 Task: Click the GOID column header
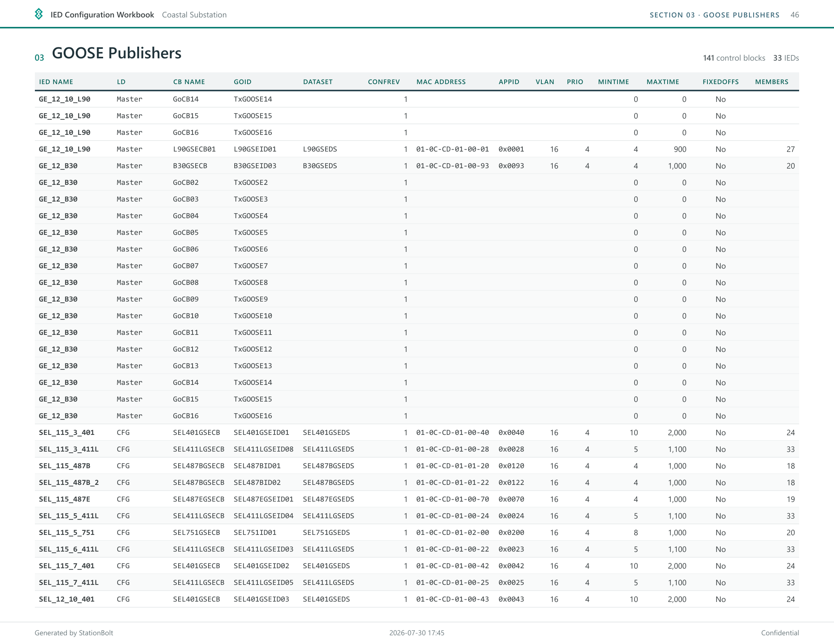coord(243,82)
